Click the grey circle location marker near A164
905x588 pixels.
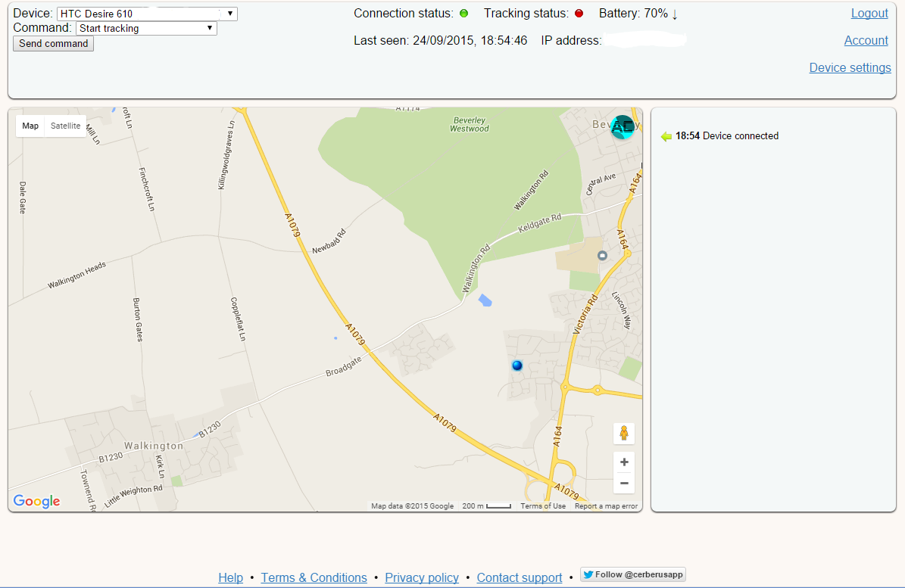tap(602, 255)
